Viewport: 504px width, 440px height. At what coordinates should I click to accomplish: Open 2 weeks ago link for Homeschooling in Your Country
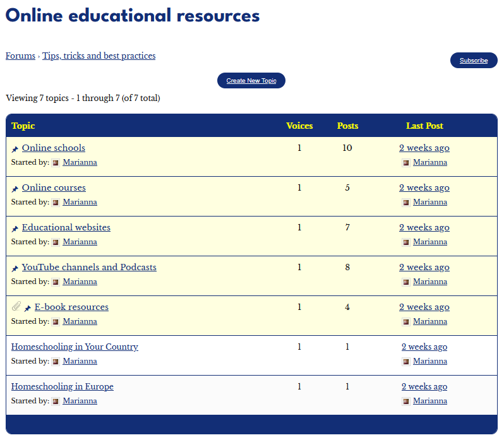coord(424,347)
